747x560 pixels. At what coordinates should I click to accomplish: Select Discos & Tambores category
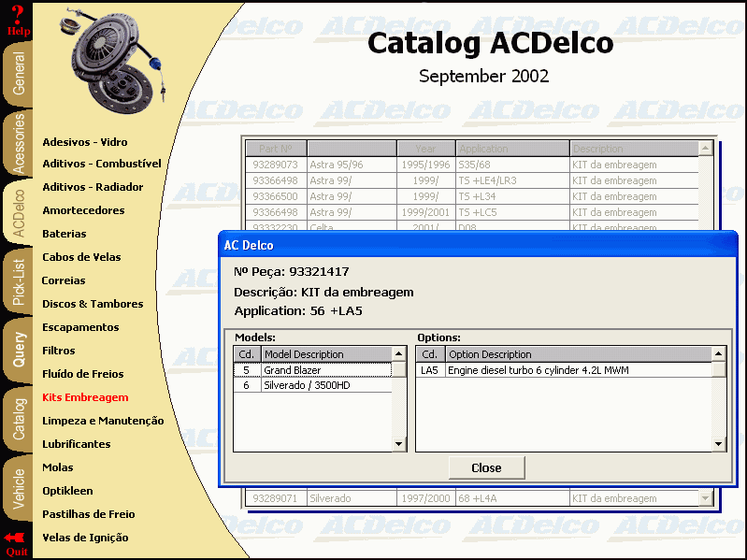(93, 303)
